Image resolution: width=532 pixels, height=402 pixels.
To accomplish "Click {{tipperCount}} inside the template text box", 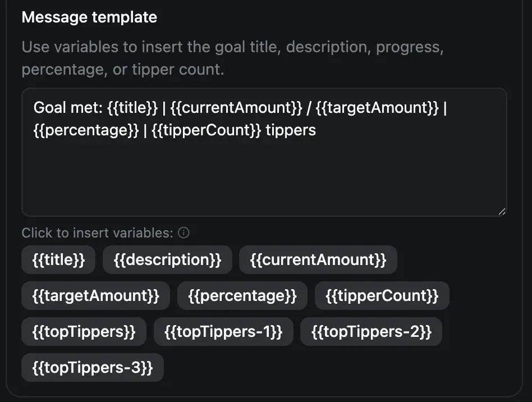I will [207, 130].
